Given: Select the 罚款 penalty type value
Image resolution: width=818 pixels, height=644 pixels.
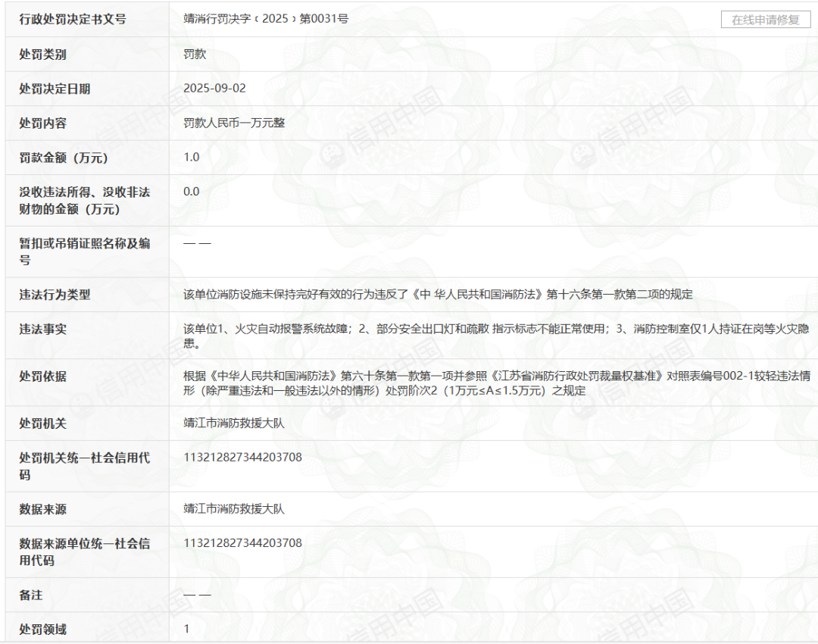Looking at the screenshot, I should (x=195, y=54).
